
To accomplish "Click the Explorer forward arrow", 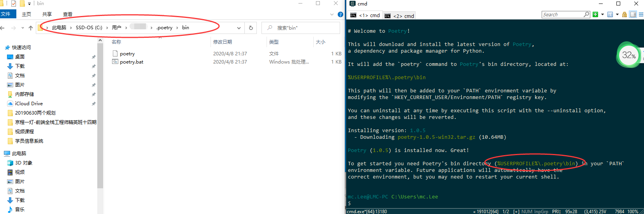I will click(14, 28).
